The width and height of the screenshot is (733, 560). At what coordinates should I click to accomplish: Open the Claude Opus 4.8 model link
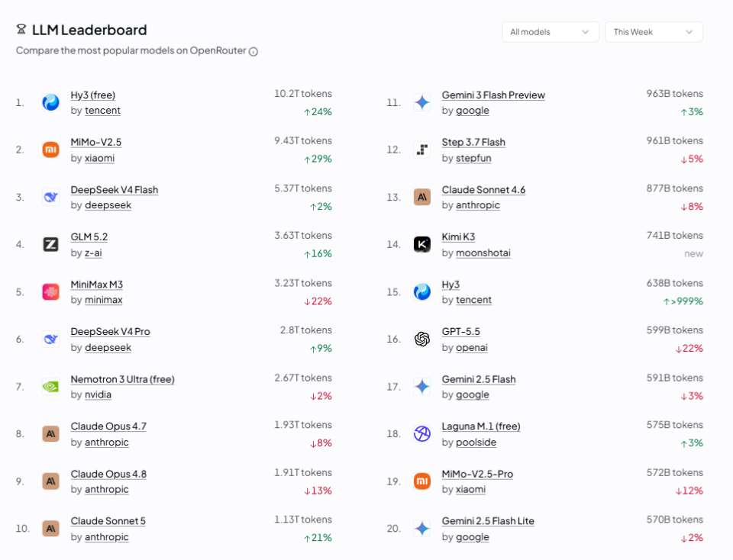[108, 474]
